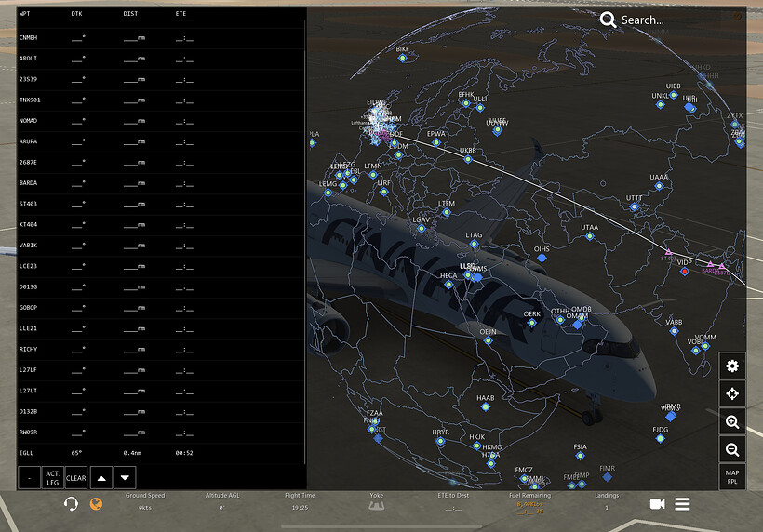This screenshot has width=763, height=532.
Task: Select the CNMEH waypoint row
Action: click(x=161, y=38)
